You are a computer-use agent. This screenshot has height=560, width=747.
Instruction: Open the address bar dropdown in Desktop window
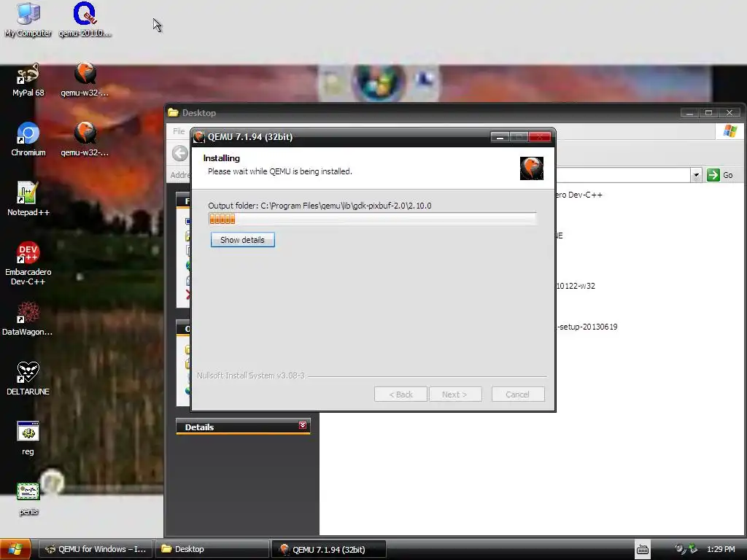696,175
